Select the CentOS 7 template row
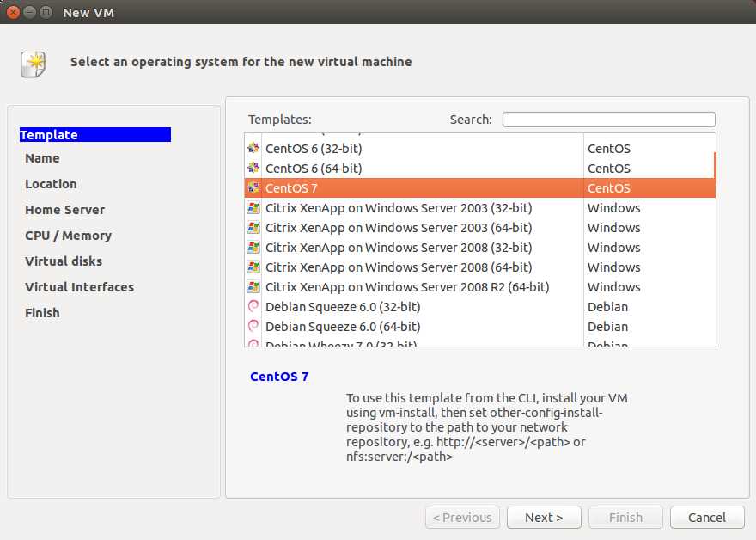The image size is (756, 540). [x=479, y=187]
